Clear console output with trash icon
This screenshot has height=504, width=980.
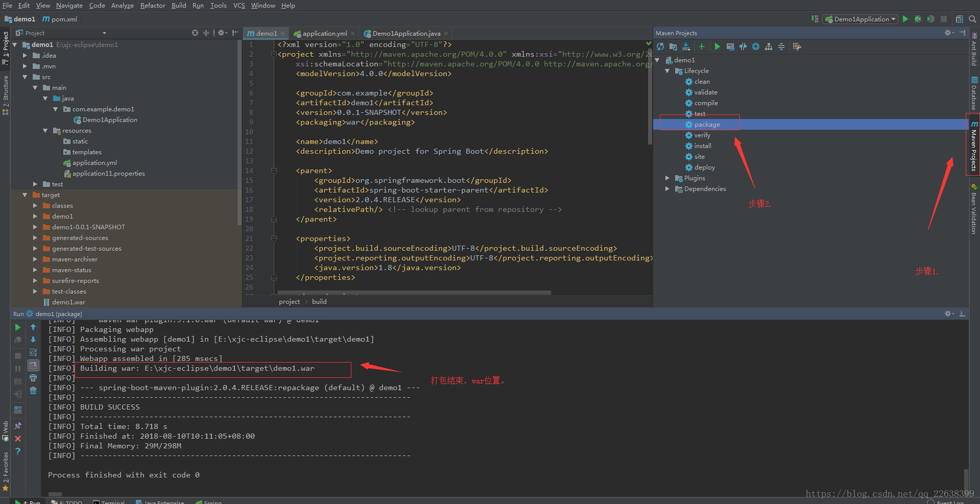pyautogui.click(x=33, y=391)
